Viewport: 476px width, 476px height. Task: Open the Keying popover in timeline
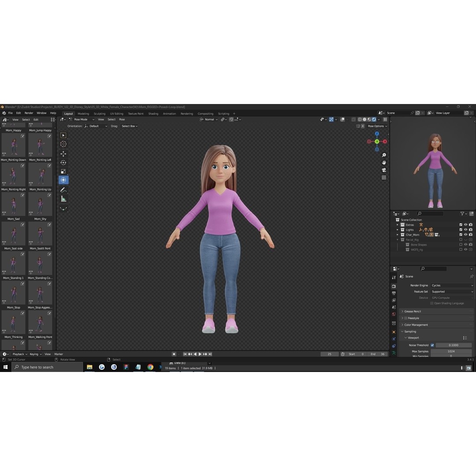[x=36, y=354]
